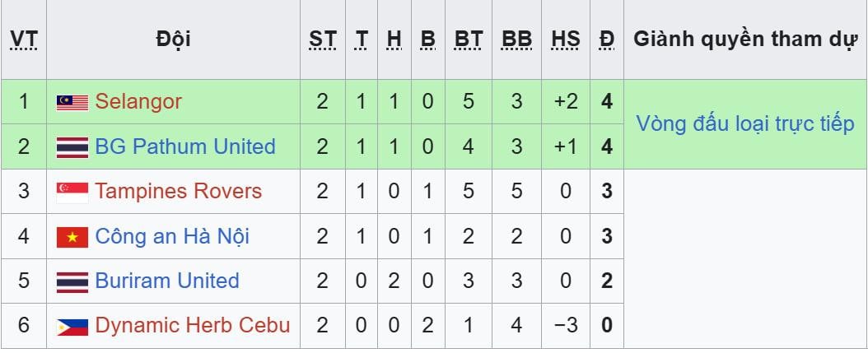Click the Malaysia flag beside Selangor

tap(72, 102)
